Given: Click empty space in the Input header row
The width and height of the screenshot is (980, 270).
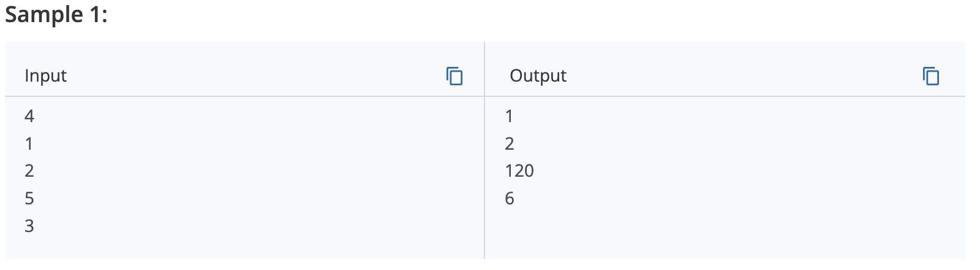Looking at the screenshot, I should click(x=257, y=75).
